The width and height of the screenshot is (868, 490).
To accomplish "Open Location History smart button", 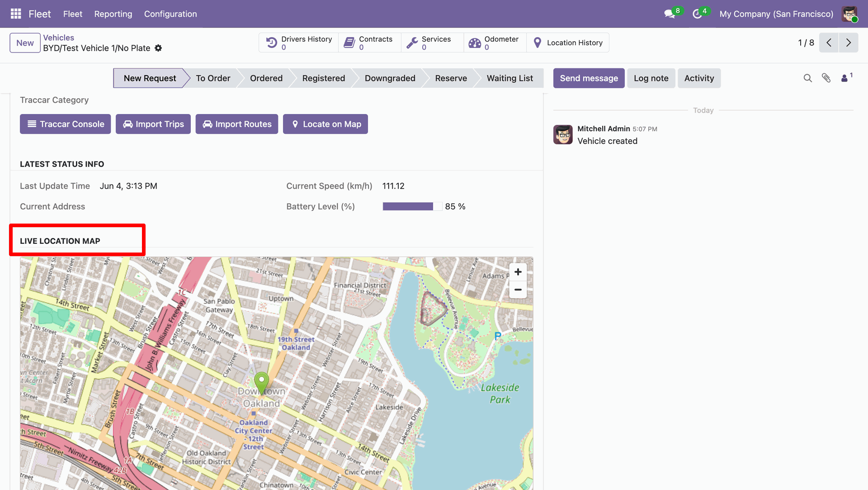I will click(568, 43).
